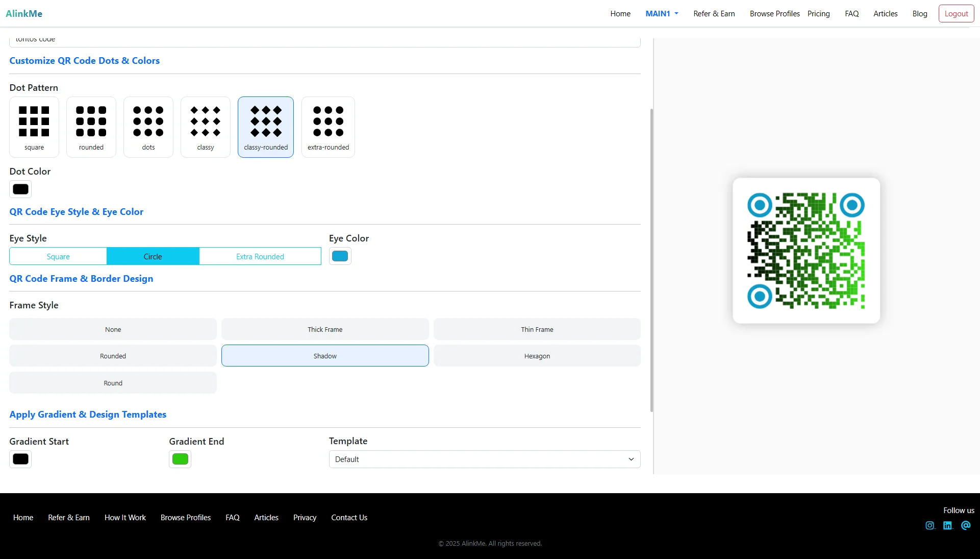The image size is (980, 559).
Task: Switch eye style to Extra Rounded
Action: [x=260, y=256]
